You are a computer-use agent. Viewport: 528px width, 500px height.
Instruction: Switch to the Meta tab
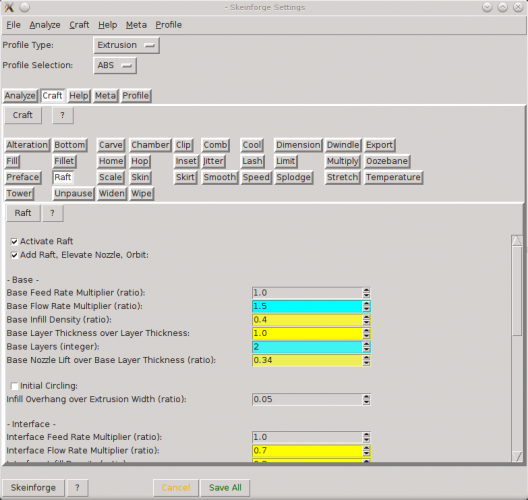tap(105, 96)
